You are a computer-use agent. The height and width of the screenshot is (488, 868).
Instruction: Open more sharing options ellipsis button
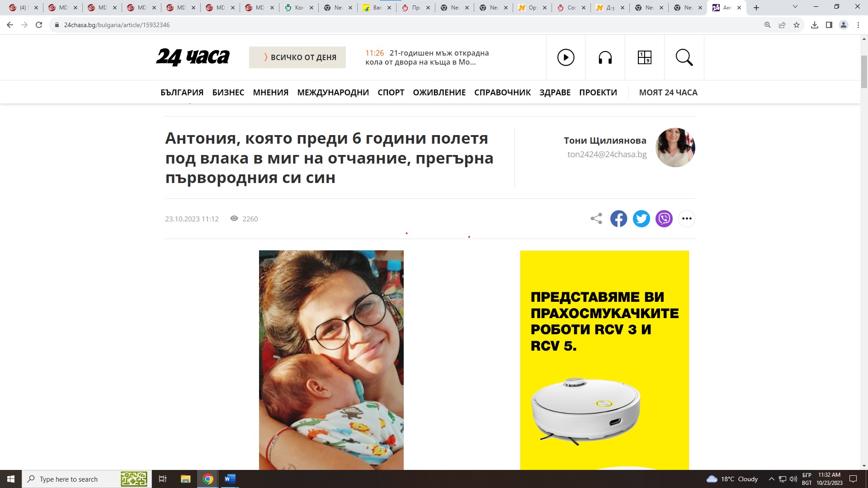click(686, 219)
